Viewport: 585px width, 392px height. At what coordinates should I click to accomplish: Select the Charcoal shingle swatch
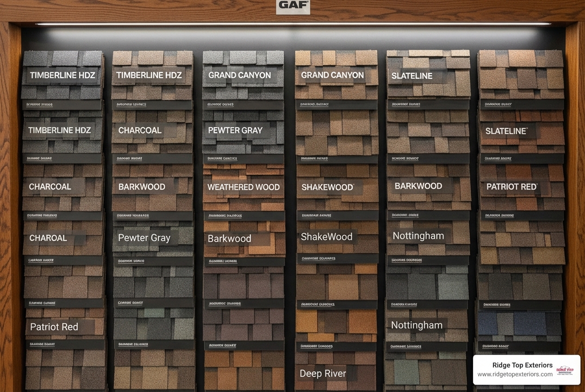pos(50,187)
